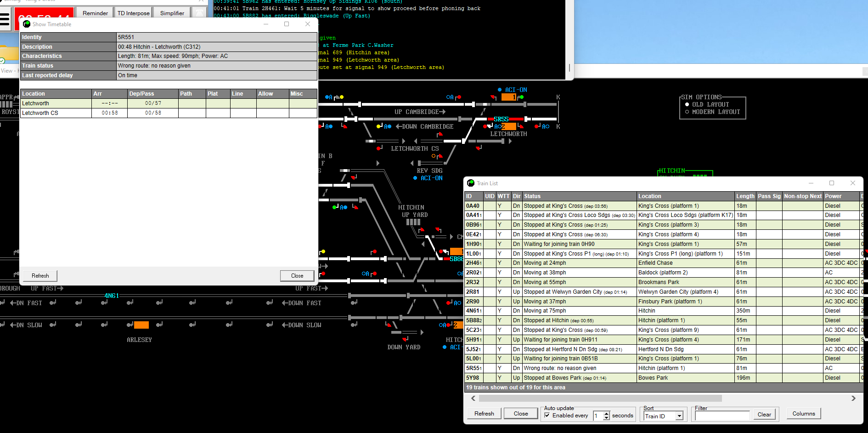
Task: Click the orange Letchworth platform 2 berth
Action: [509, 126]
